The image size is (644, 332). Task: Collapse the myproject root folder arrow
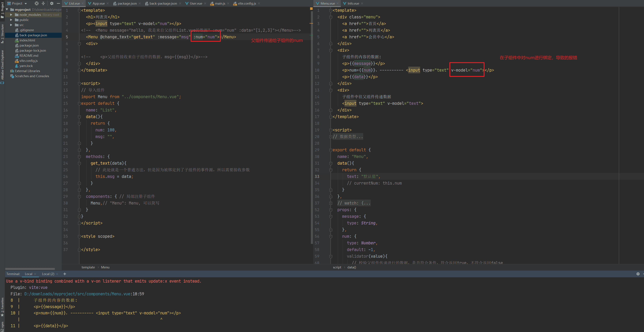pos(7,10)
